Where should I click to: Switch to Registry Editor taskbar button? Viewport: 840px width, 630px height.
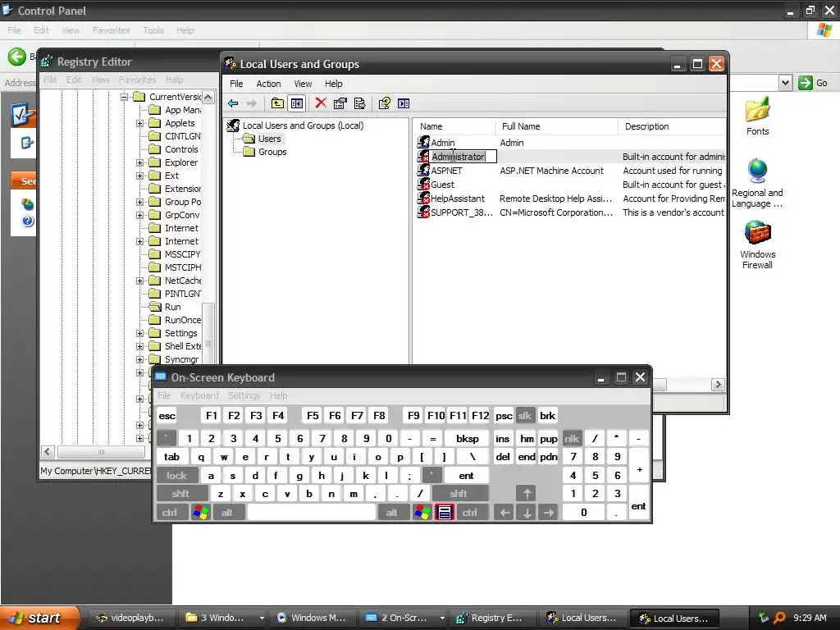[x=493, y=618]
